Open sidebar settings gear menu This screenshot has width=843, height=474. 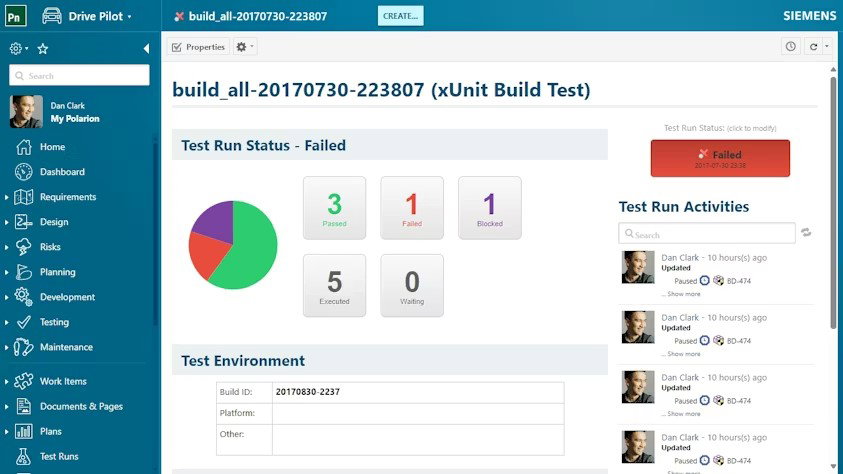point(18,48)
